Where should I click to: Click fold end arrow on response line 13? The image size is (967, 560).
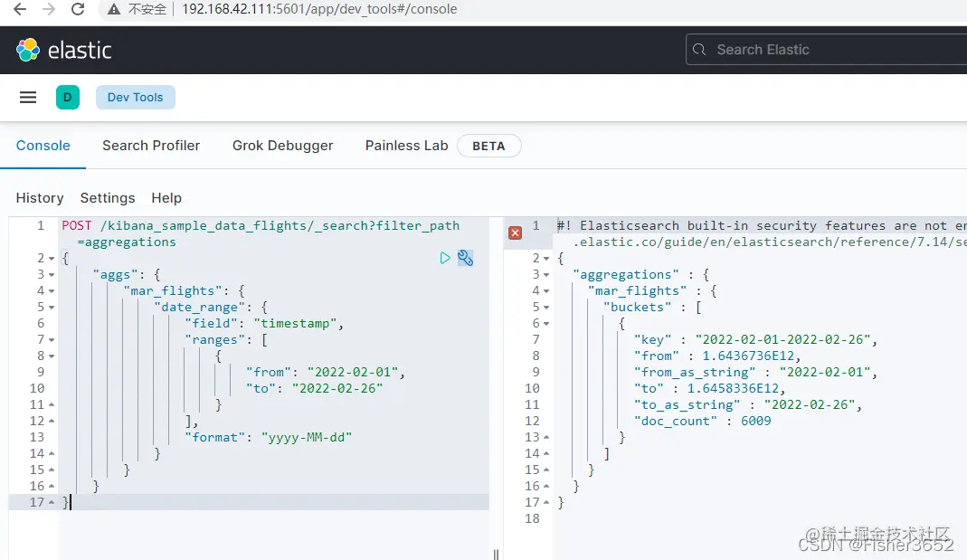[x=546, y=437]
